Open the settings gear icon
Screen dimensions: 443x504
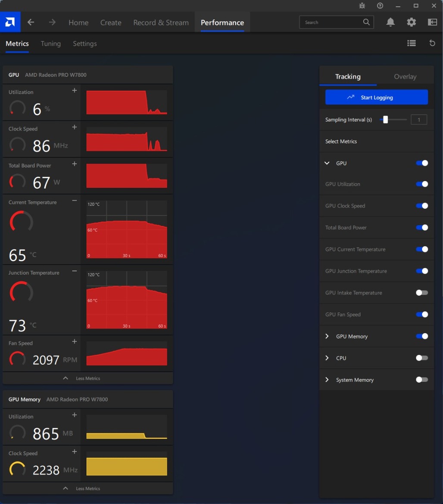click(x=411, y=22)
